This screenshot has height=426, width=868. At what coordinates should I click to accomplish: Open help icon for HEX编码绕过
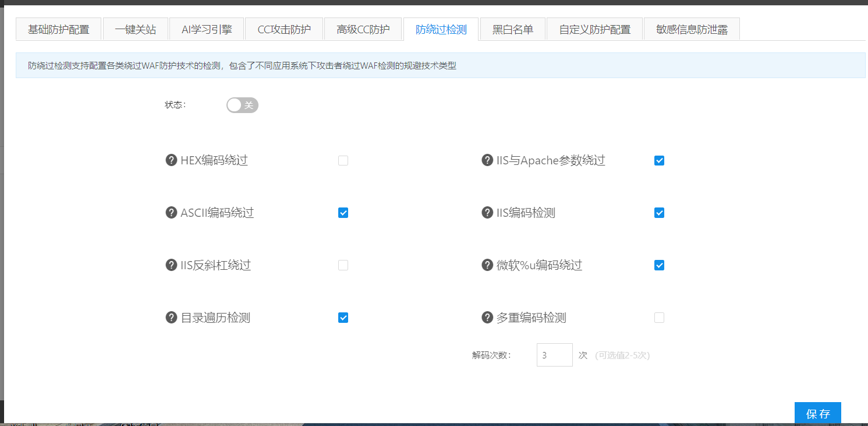pos(171,160)
